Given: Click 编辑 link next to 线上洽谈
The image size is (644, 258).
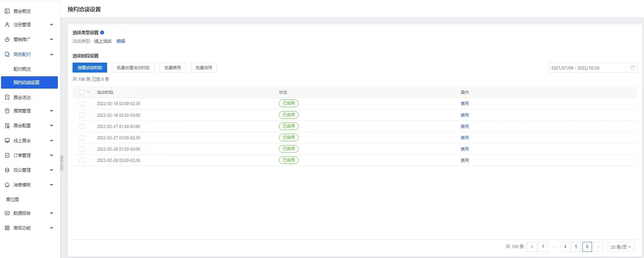Looking at the screenshot, I should 120,41.
